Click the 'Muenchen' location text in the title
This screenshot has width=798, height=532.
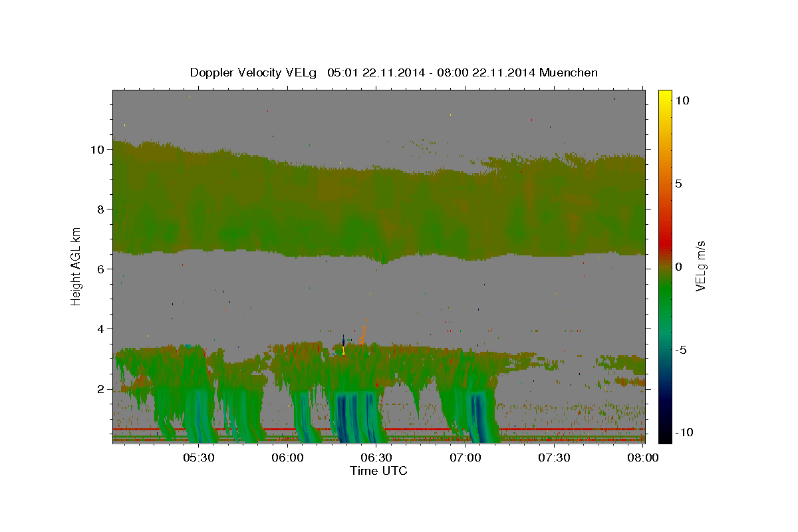pyautogui.click(x=569, y=72)
